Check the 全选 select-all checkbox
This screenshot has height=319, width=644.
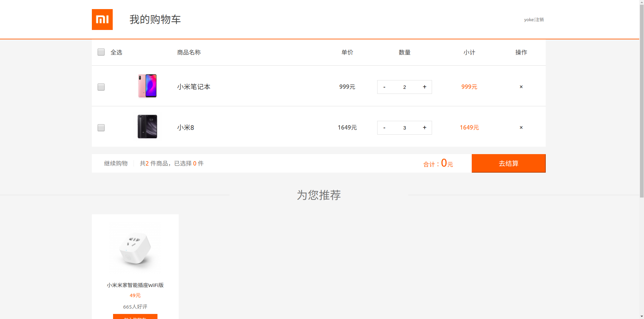point(101,52)
